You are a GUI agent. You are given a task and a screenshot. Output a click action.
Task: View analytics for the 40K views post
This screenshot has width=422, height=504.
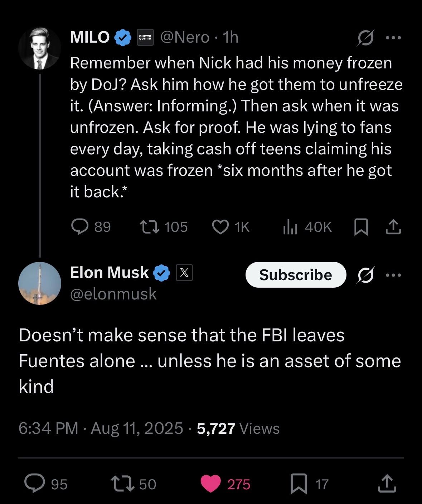[290, 227]
